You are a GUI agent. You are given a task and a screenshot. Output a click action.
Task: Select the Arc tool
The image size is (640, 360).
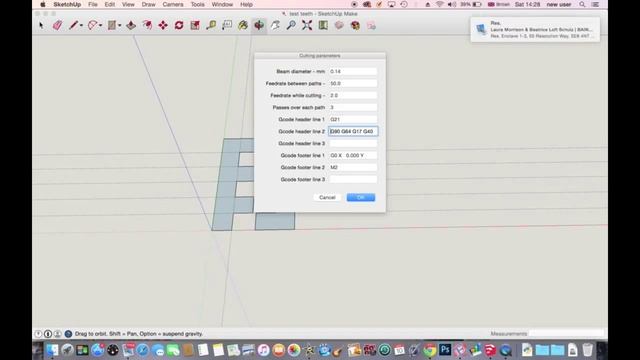93,25
